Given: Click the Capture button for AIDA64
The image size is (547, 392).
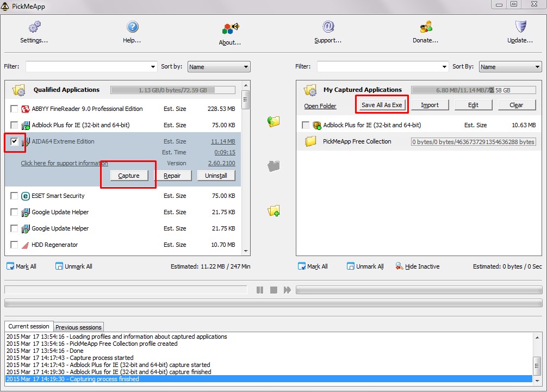Looking at the screenshot, I should tap(129, 176).
